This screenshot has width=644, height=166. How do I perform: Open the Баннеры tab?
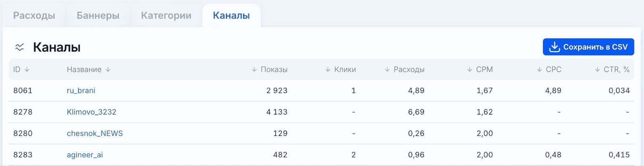pyautogui.click(x=98, y=15)
